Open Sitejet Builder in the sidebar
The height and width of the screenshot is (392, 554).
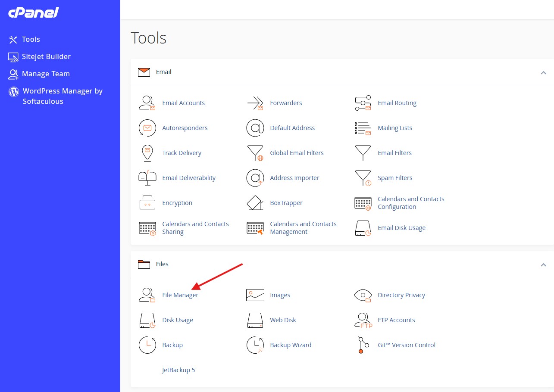click(x=39, y=56)
